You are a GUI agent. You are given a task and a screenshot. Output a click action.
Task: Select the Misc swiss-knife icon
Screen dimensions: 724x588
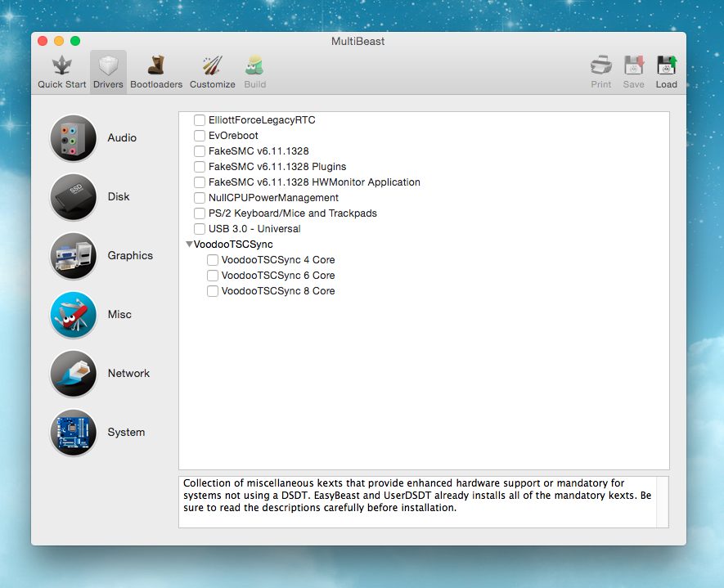[73, 315]
